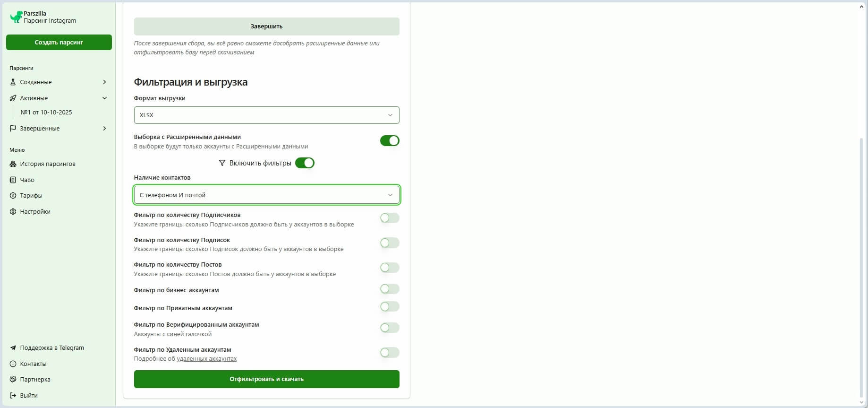
Task: Open parsing №1 от 10-10-2025
Action: pyautogui.click(x=46, y=113)
